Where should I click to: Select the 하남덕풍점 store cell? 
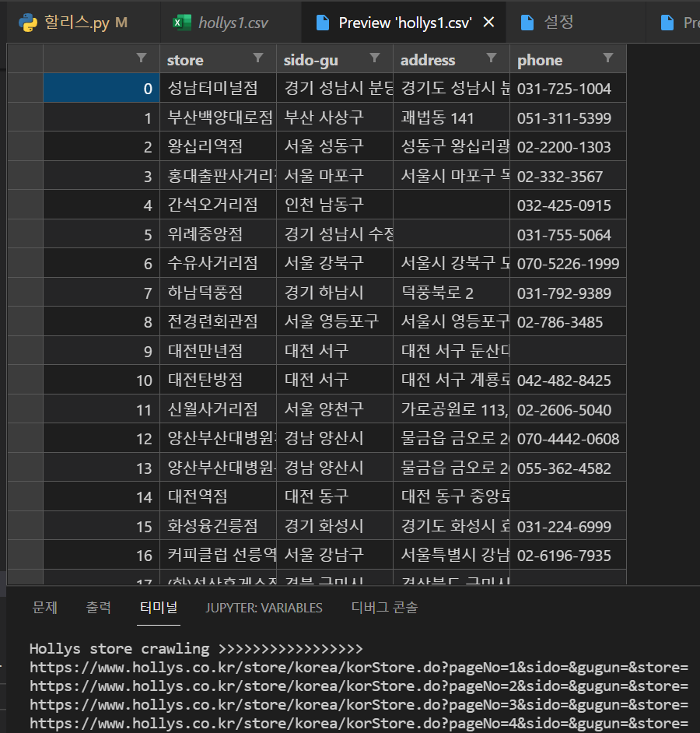219,292
